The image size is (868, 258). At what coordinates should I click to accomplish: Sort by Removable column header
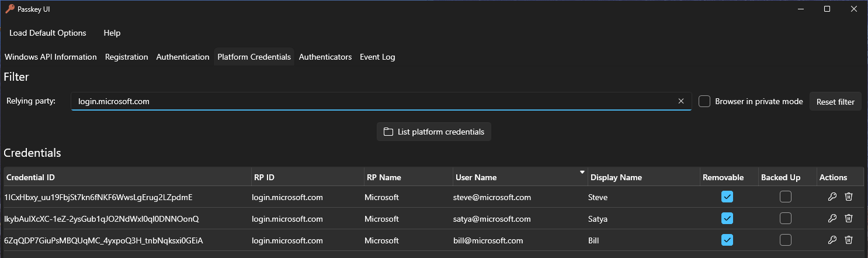pos(728,177)
